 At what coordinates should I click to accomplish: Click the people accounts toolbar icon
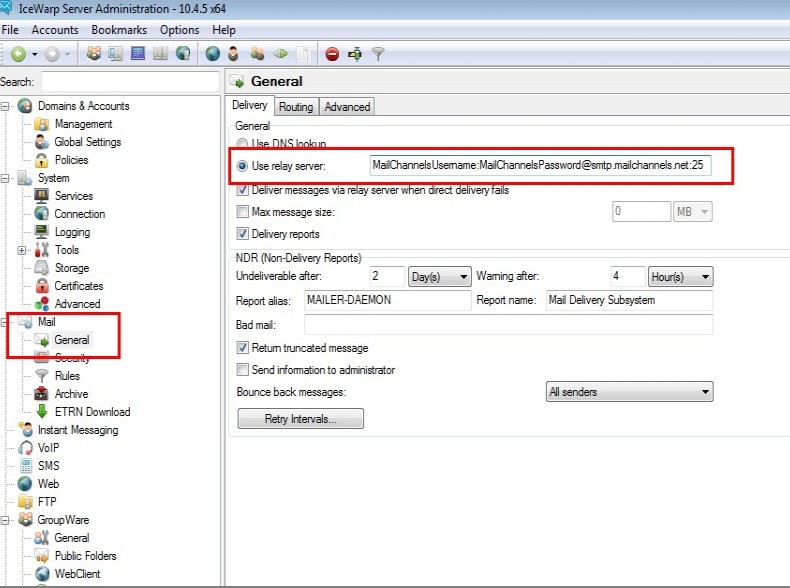94,53
